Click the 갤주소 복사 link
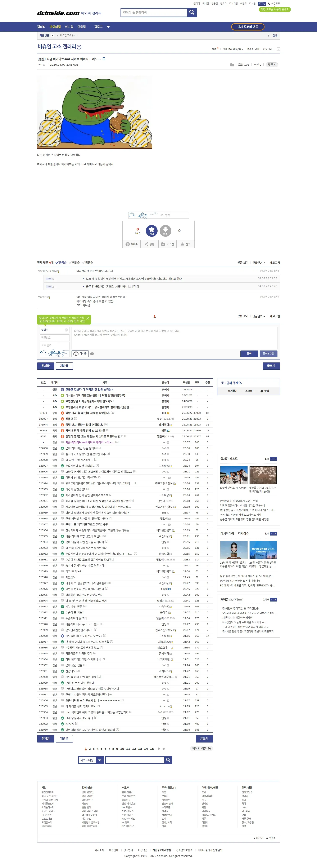This screenshot has width=317, height=868. coord(253,49)
